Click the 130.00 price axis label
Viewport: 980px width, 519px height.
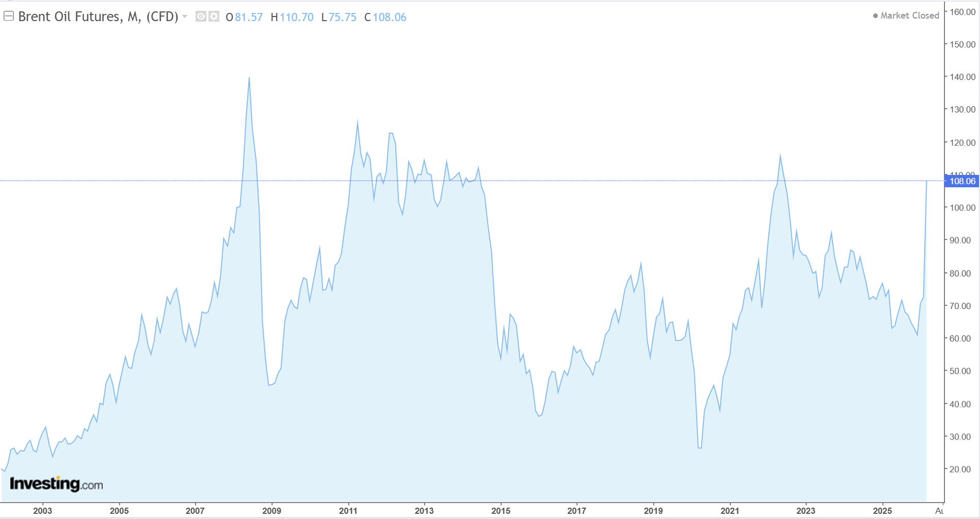point(963,109)
